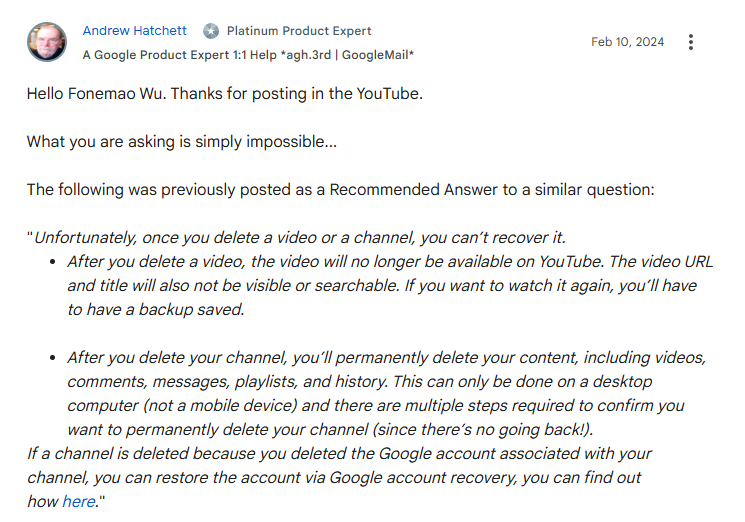Open Andrew Hatchett's profile picture

[47, 42]
